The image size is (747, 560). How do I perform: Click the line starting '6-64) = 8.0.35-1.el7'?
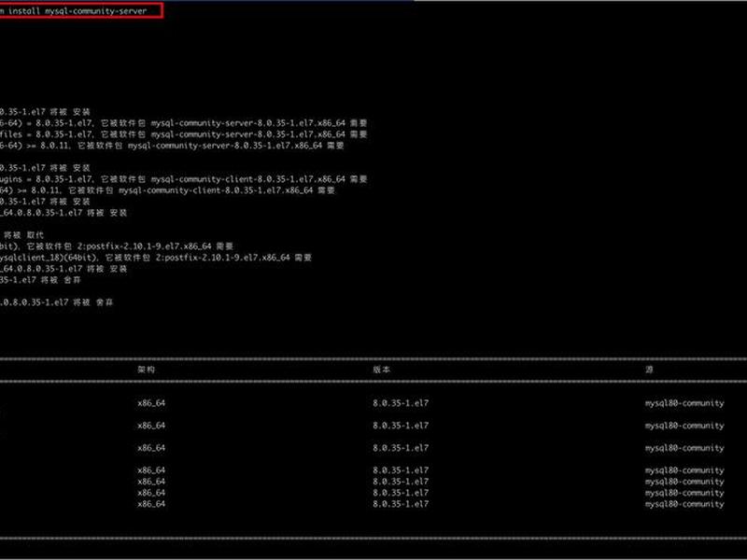183,123
